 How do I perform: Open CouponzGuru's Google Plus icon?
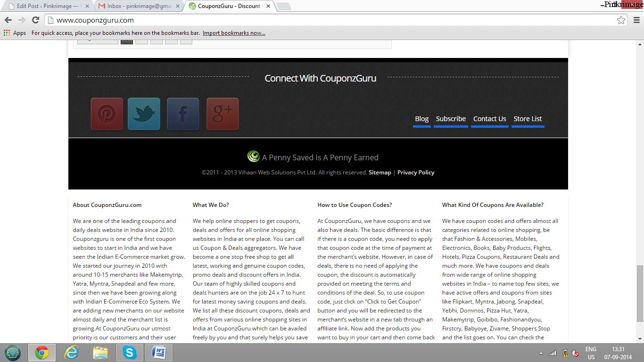[223, 114]
